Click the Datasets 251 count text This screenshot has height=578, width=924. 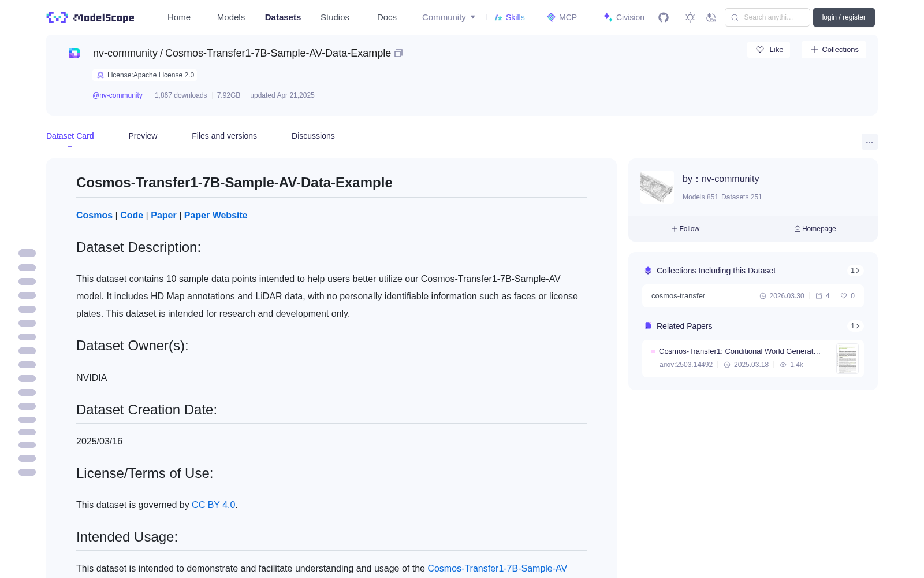[x=742, y=197]
